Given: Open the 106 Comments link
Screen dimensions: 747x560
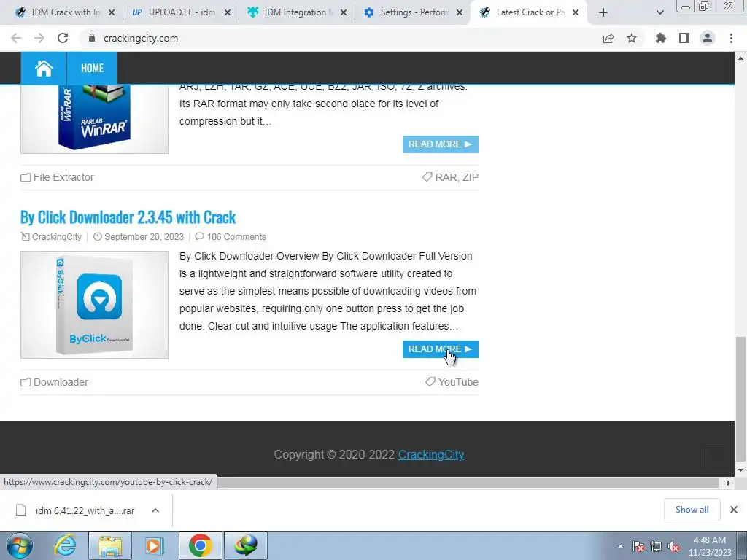Looking at the screenshot, I should coord(236,237).
